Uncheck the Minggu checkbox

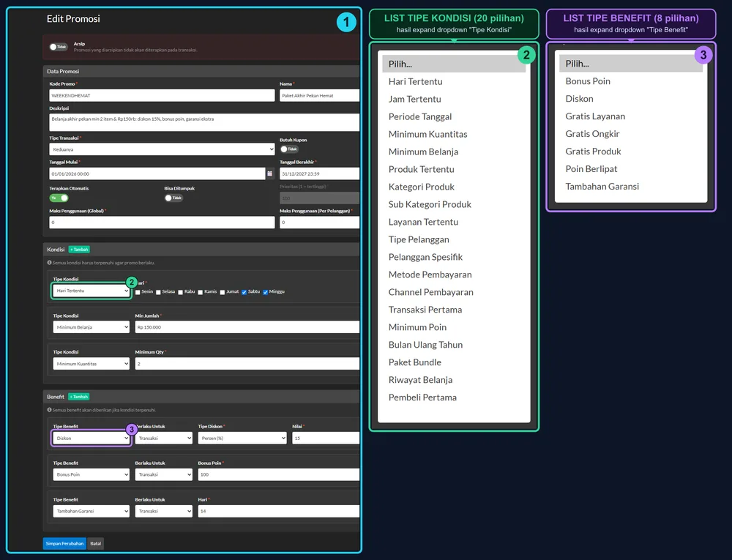[266, 292]
